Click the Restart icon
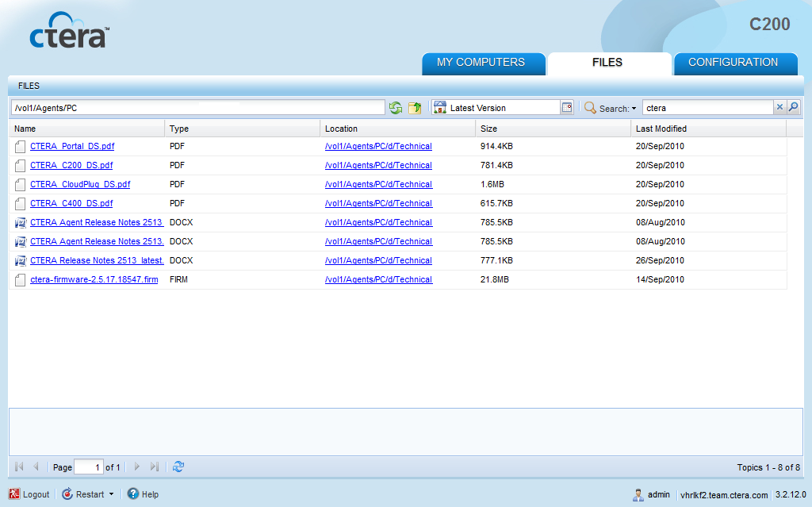The width and height of the screenshot is (812, 507). point(67,494)
